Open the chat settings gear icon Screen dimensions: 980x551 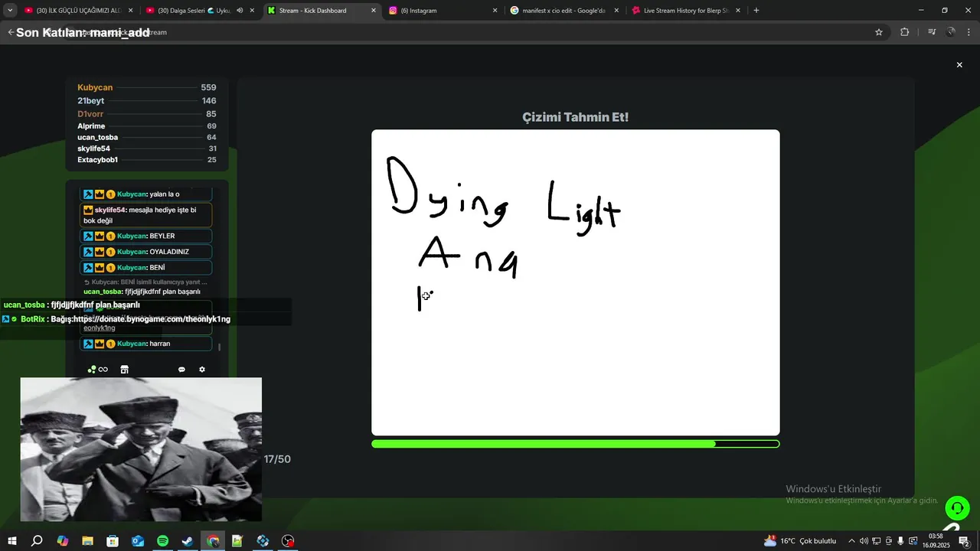click(x=202, y=370)
